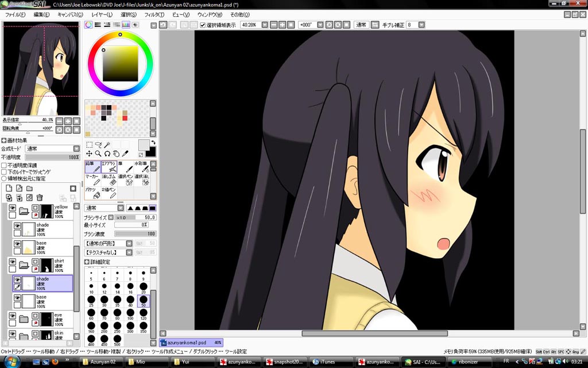Show the RGB slider panel
588x368 pixels.
[98, 25]
